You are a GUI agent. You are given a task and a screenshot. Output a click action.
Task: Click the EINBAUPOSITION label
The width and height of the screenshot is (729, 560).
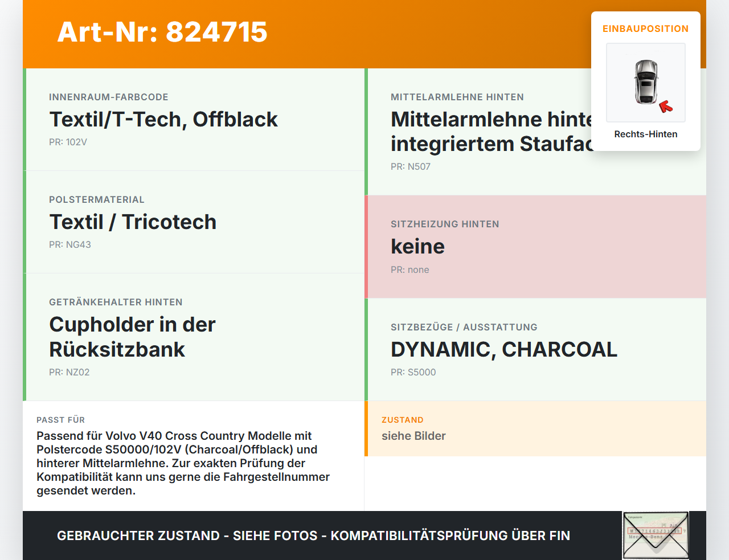646,28
